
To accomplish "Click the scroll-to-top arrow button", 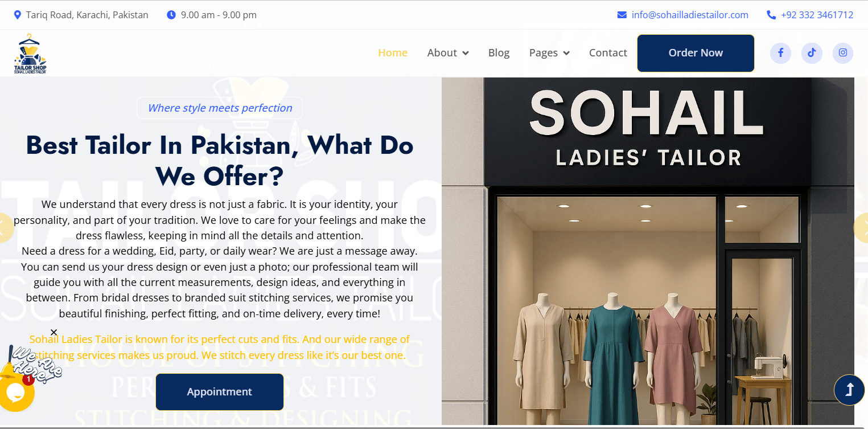I will pos(849,390).
